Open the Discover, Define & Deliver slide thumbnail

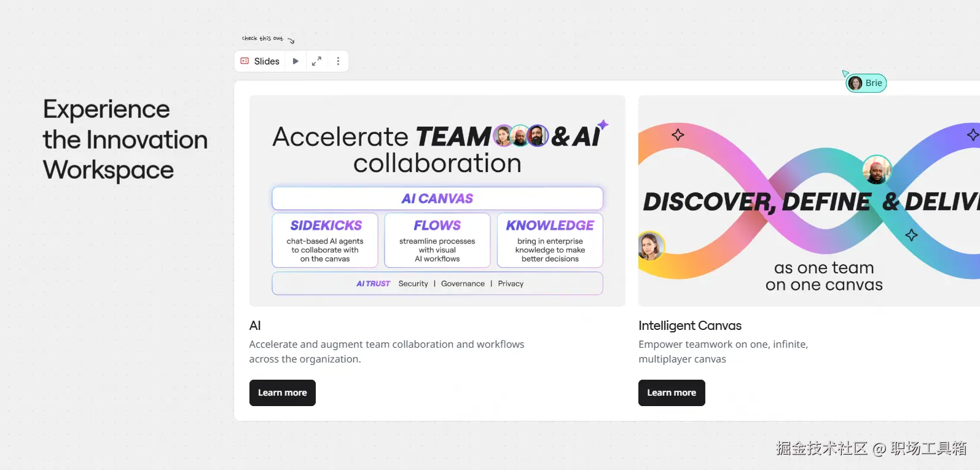pos(809,201)
